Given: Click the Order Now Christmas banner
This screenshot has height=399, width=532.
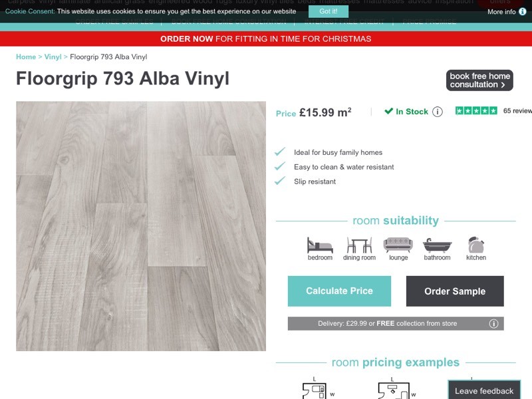Looking at the screenshot, I should click(266, 39).
